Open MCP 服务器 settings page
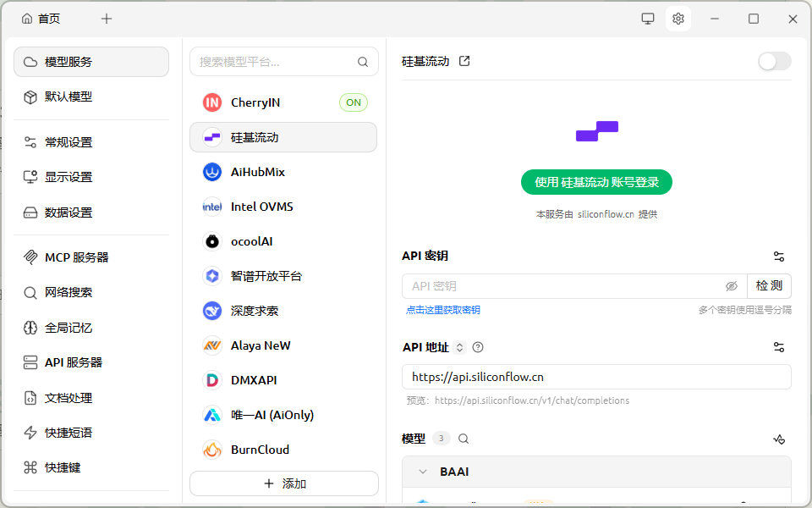The image size is (812, 508). click(x=91, y=257)
